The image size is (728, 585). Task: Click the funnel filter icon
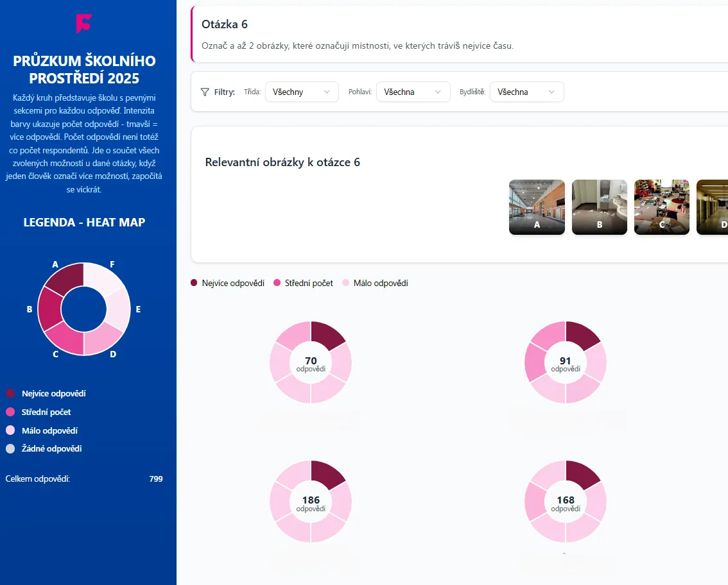pos(205,92)
